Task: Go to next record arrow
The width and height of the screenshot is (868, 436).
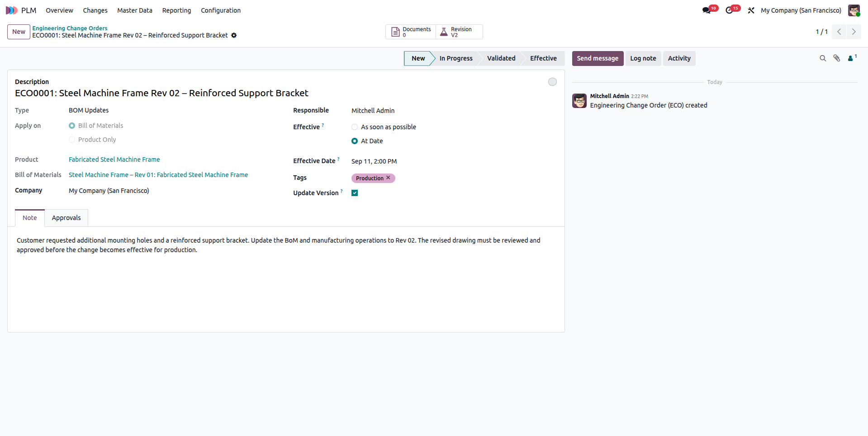Action: (x=854, y=32)
